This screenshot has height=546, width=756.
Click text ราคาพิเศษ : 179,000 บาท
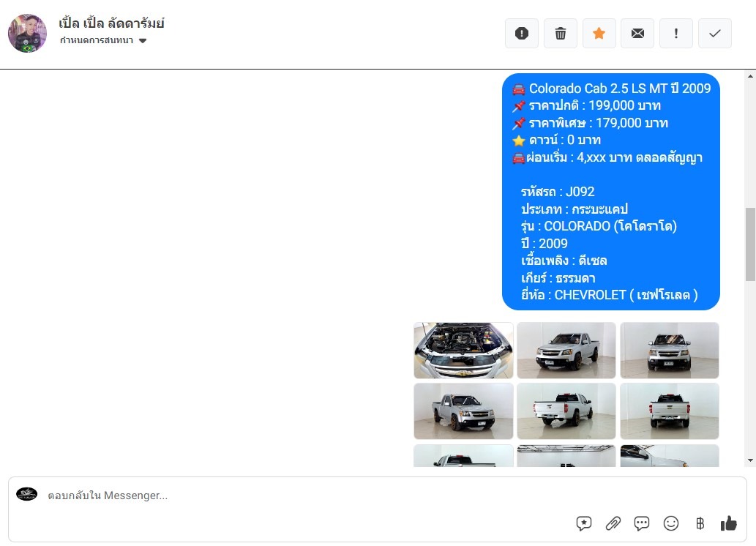[599, 123]
